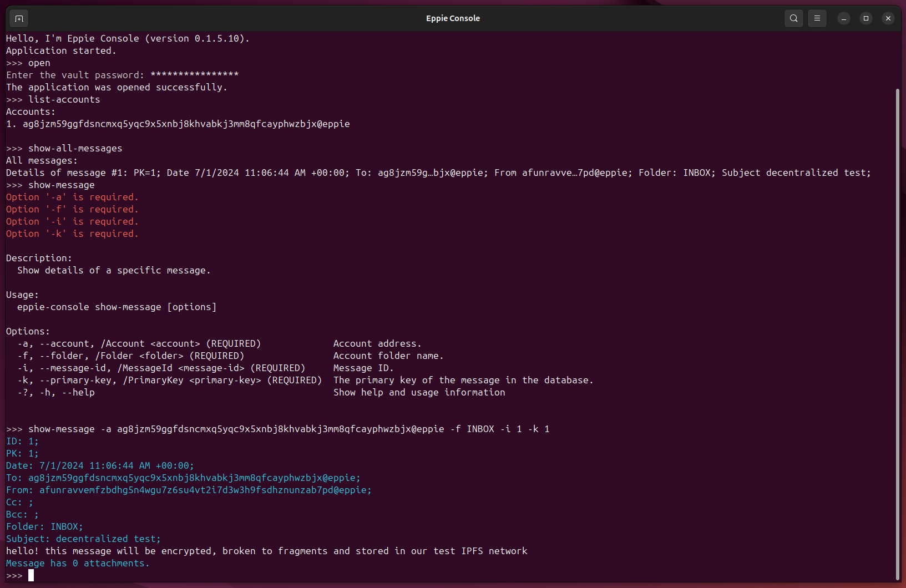
Task: Click the '--folder' option line
Action: click(230, 356)
